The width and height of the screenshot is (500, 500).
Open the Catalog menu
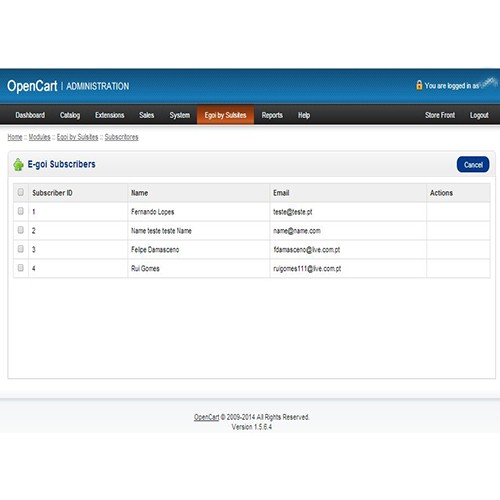(x=70, y=115)
